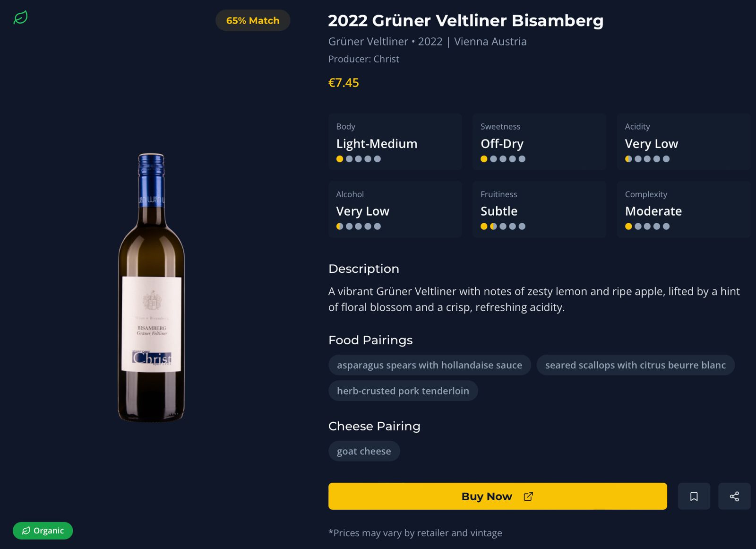Click the seared scallops with citrus beurre blanc tag
Image resolution: width=756 pixels, height=549 pixels.
(636, 365)
